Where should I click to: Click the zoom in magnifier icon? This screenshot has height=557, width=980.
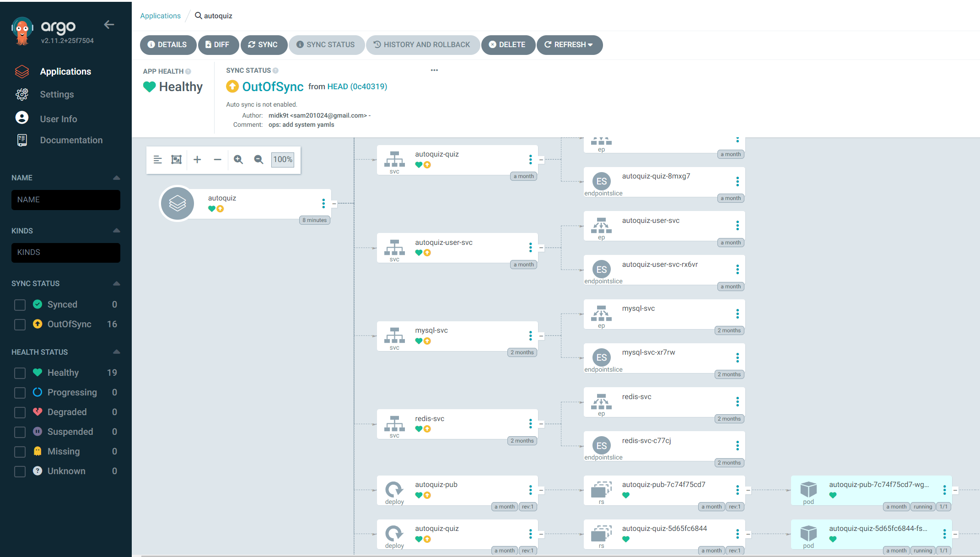click(238, 159)
